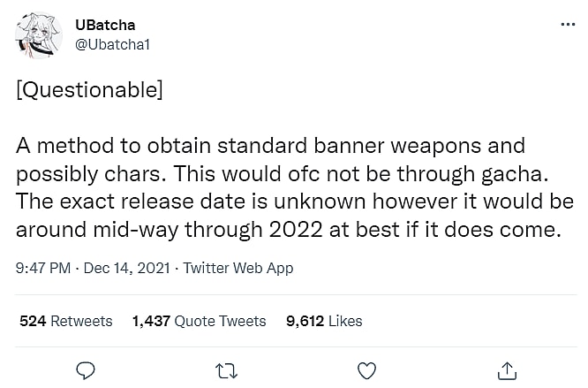Click UBatcha's profile avatar
Screen dimensions: 588x388
click(x=38, y=35)
